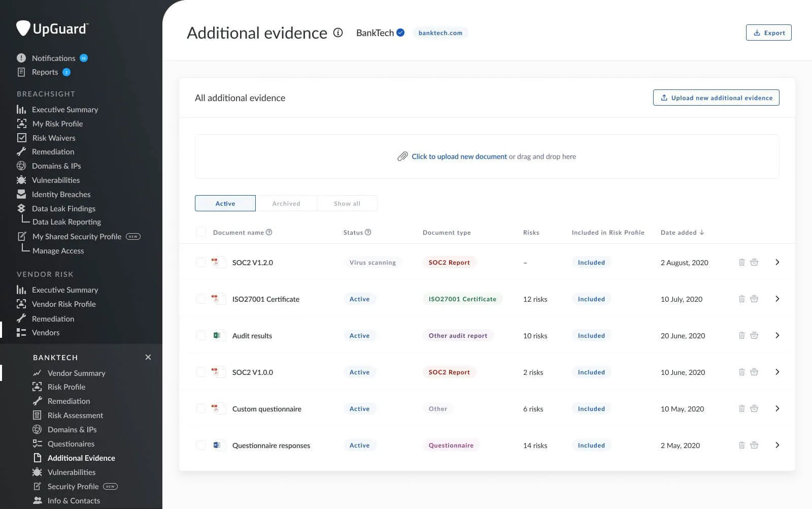Sort by the Date added column arrow

click(702, 232)
